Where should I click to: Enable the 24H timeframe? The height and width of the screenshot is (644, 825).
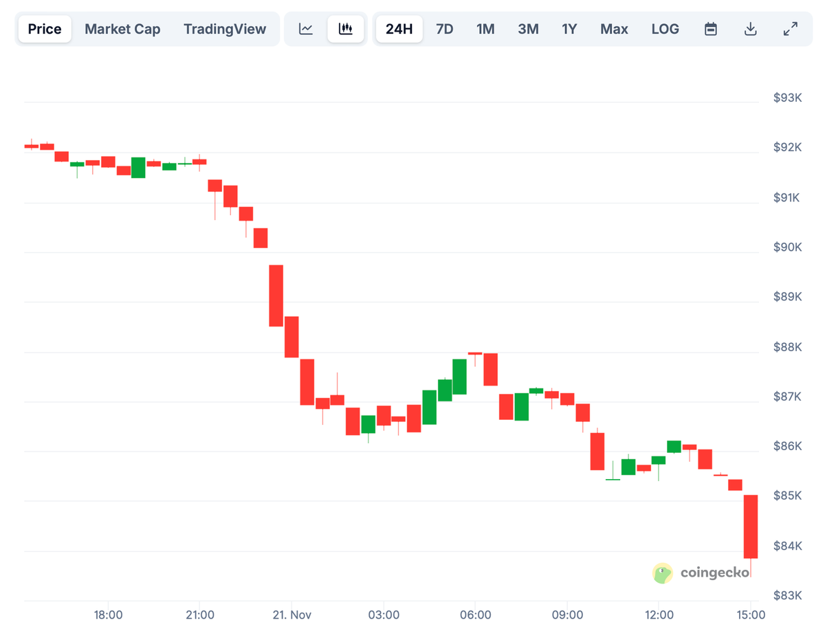399,29
